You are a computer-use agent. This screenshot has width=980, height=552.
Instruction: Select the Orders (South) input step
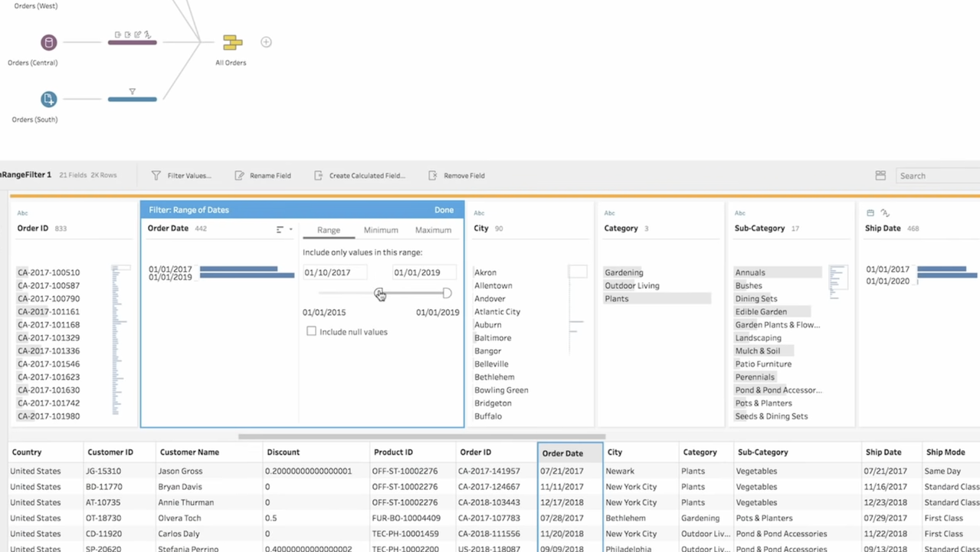[48, 98]
